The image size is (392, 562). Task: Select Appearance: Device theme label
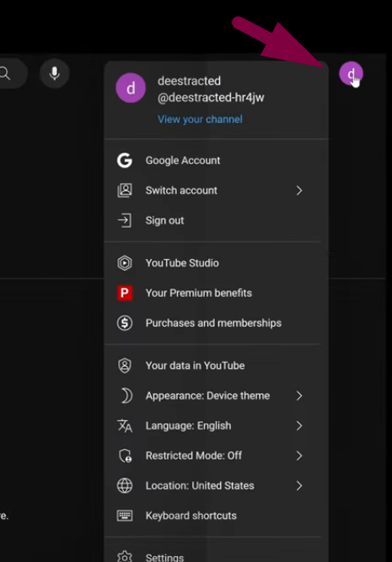click(207, 396)
